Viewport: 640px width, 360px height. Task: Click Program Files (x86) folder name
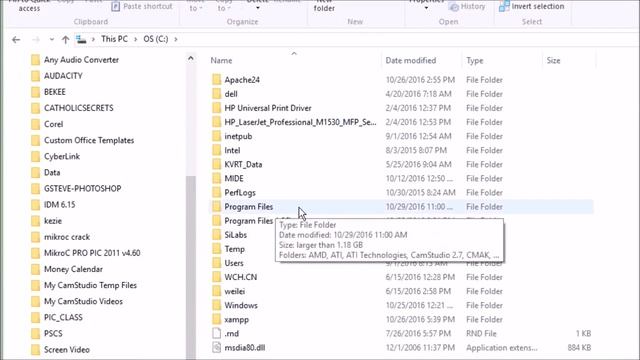click(x=249, y=221)
